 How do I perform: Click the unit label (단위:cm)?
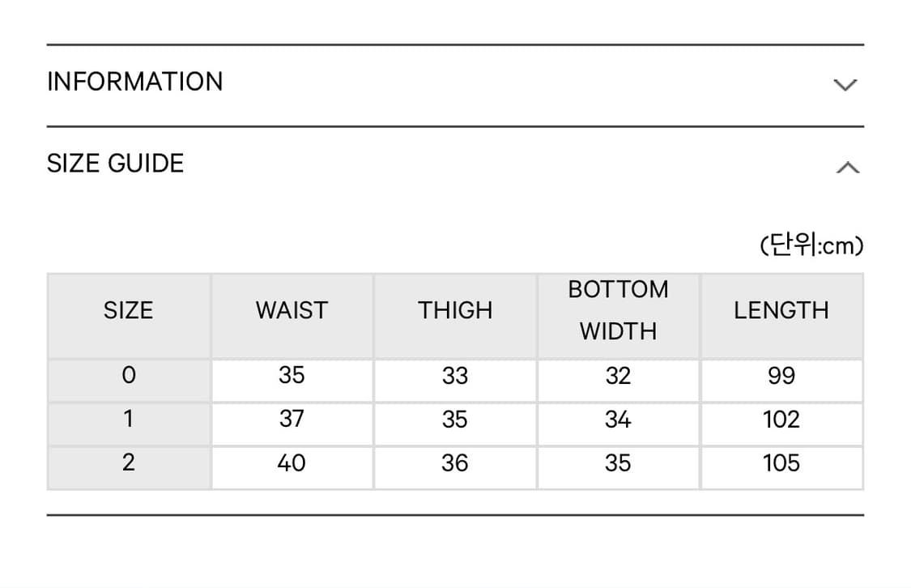pyautogui.click(x=811, y=245)
